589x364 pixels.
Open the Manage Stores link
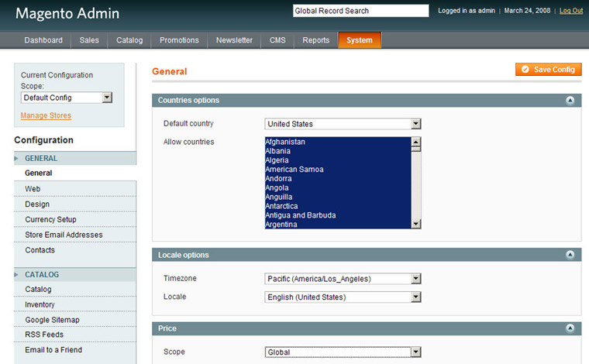click(x=46, y=115)
